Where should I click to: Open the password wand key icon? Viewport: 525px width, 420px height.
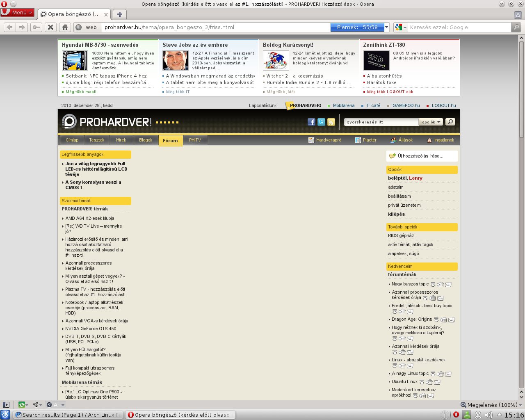coord(37,27)
